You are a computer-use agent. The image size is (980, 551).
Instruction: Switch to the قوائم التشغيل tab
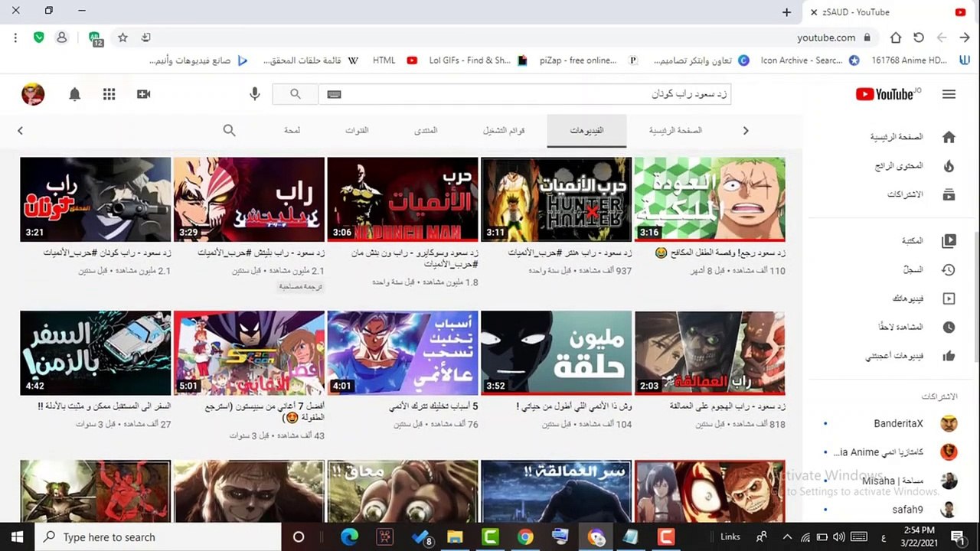tap(504, 131)
